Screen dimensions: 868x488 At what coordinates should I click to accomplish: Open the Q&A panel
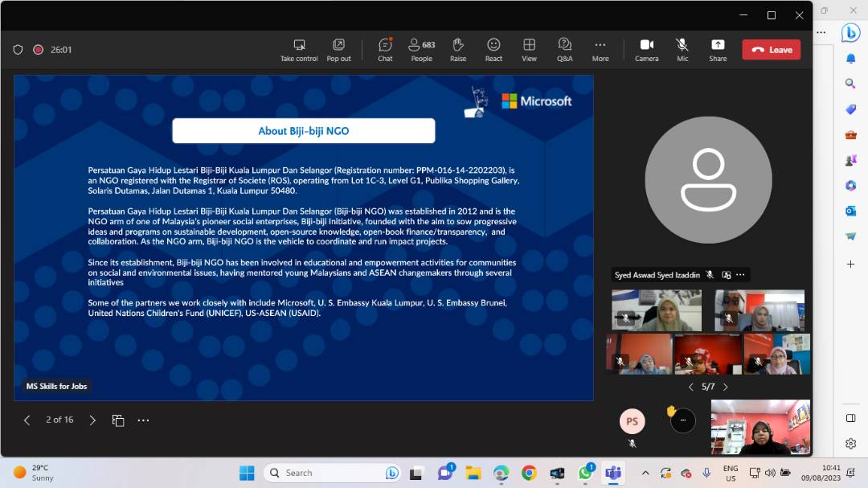tap(565, 50)
